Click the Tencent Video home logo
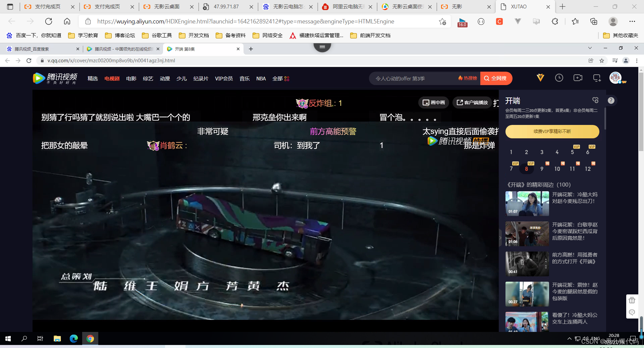The image size is (644, 348). 55,78
